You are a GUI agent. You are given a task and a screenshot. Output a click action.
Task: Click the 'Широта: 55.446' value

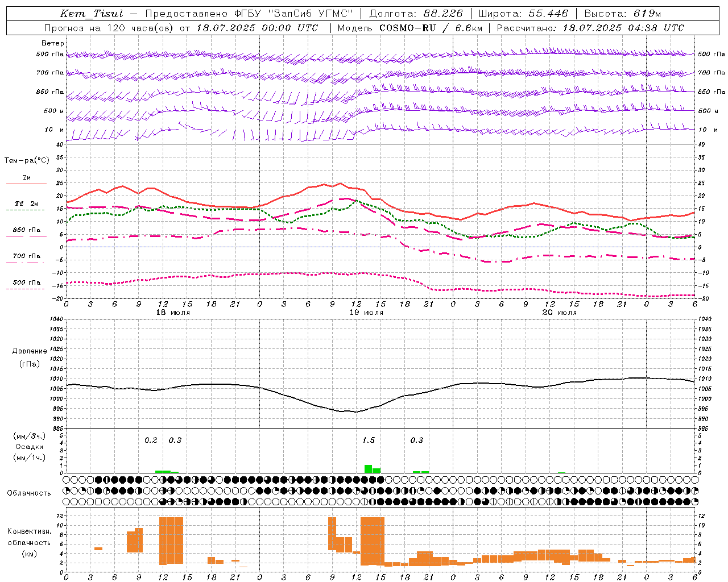pyautogui.click(x=523, y=14)
